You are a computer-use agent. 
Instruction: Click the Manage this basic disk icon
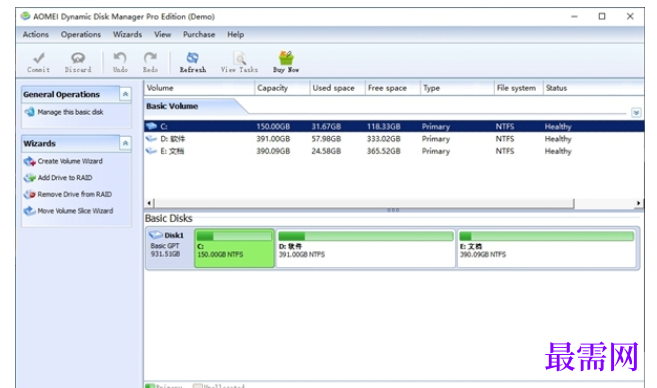[x=29, y=112]
